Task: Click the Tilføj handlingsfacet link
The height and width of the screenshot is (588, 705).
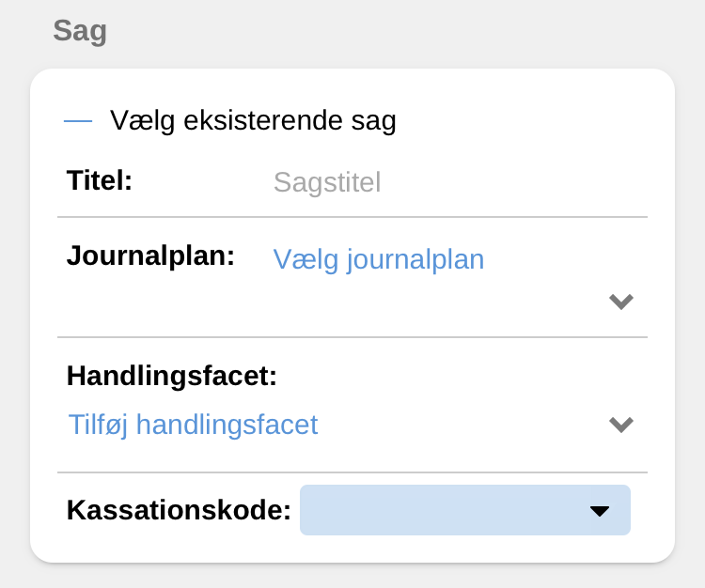Action: click(194, 425)
